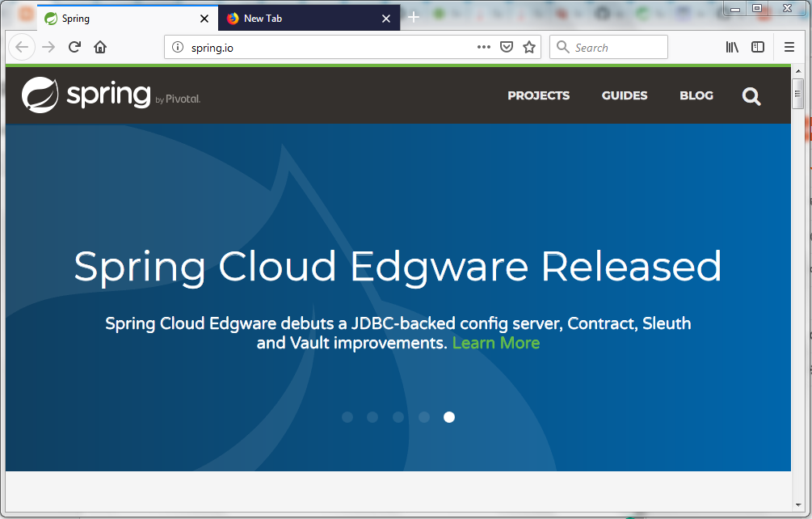Toggle the sidebar view icon
Screen dimensions: 812x519
click(x=758, y=47)
